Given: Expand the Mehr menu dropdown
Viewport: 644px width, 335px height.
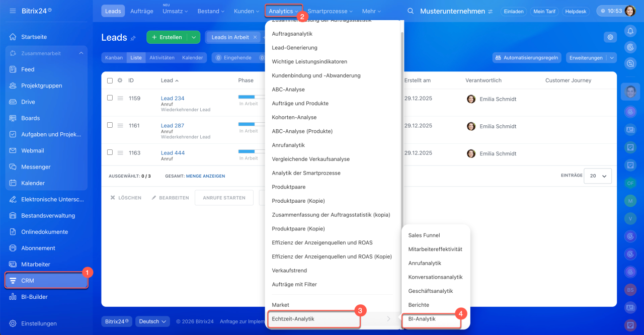Looking at the screenshot, I should pos(372,11).
